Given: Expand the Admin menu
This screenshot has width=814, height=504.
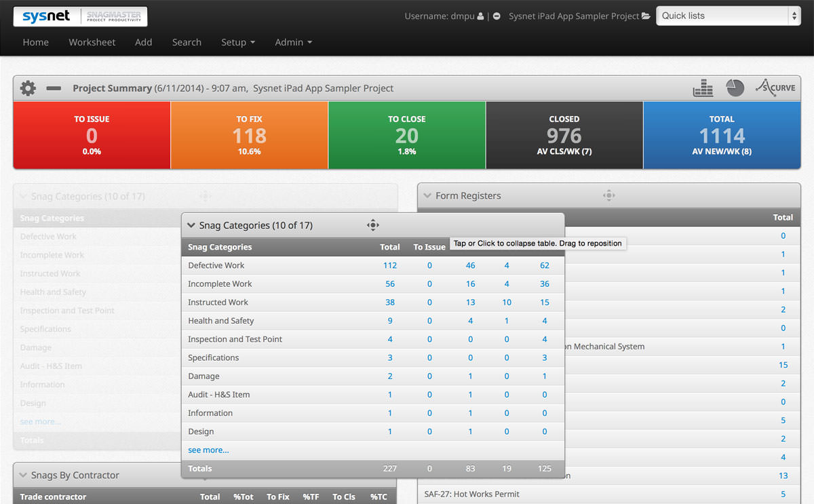Looking at the screenshot, I should [294, 42].
